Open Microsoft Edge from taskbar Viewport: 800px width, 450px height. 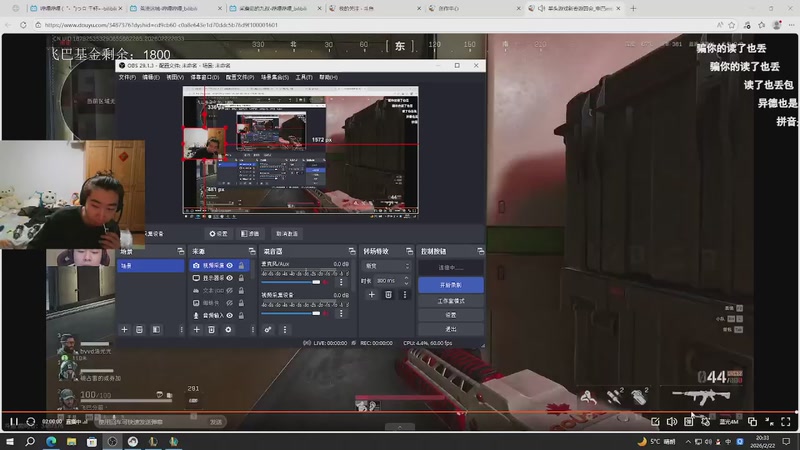click(51, 441)
